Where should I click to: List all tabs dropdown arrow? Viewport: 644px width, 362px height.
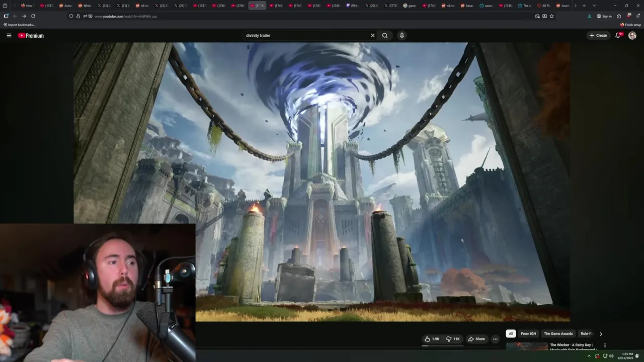coord(594,6)
